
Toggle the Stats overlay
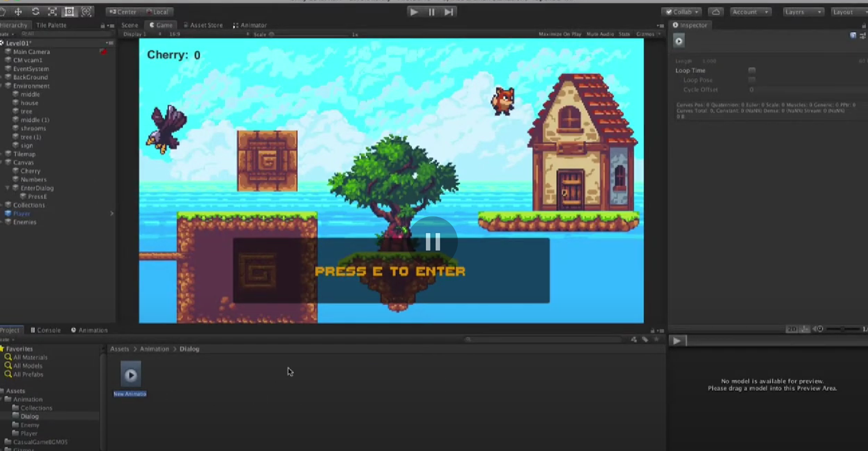point(624,34)
